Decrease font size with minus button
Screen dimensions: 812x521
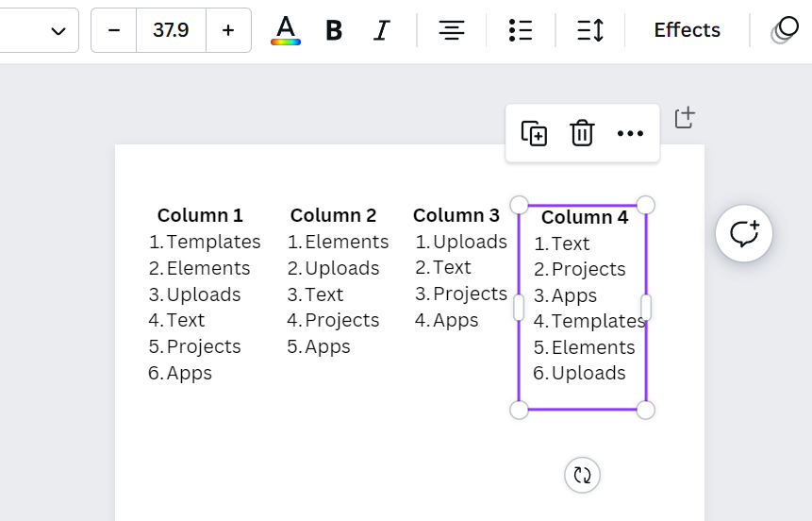pyautogui.click(x=114, y=30)
